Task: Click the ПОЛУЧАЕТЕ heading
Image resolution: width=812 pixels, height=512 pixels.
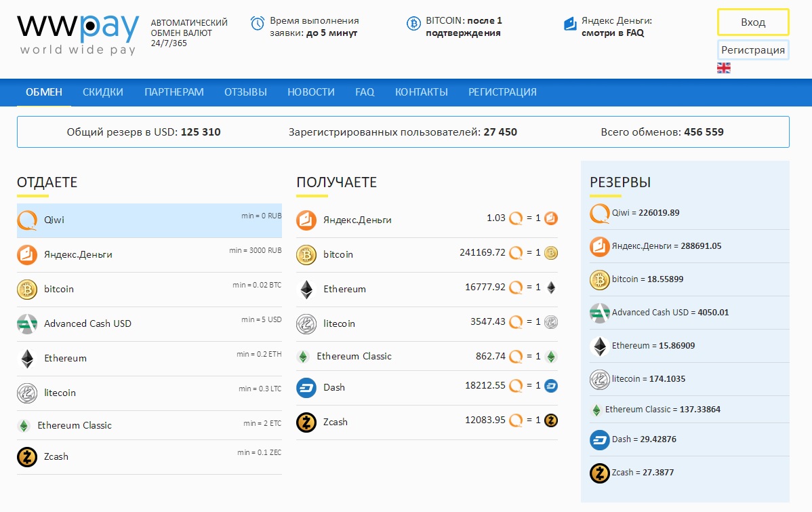Action: pos(336,182)
